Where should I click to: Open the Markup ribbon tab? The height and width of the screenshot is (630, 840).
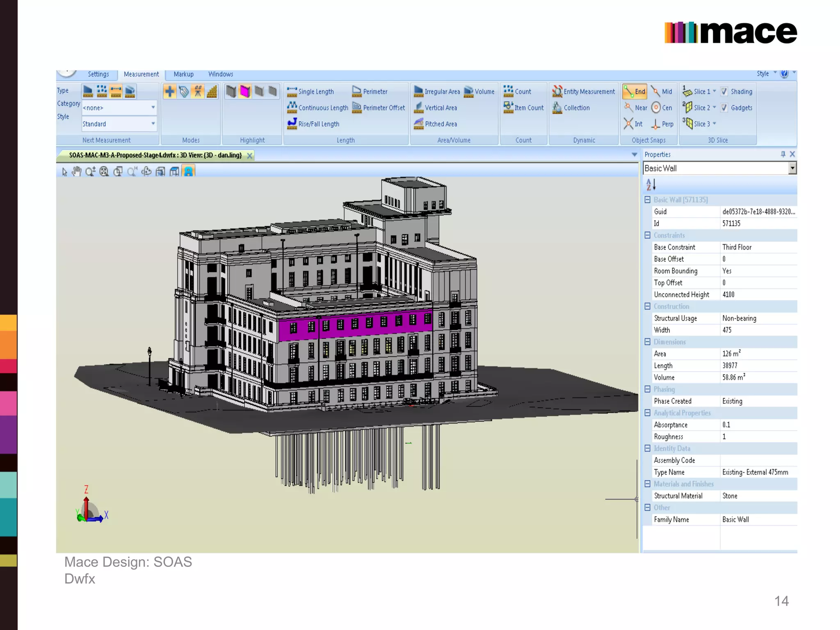click(x=183, y=74)
